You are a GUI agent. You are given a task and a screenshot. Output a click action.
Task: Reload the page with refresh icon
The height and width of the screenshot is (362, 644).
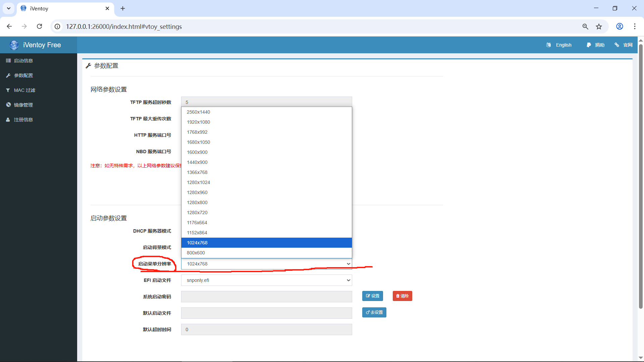[39, 26]
